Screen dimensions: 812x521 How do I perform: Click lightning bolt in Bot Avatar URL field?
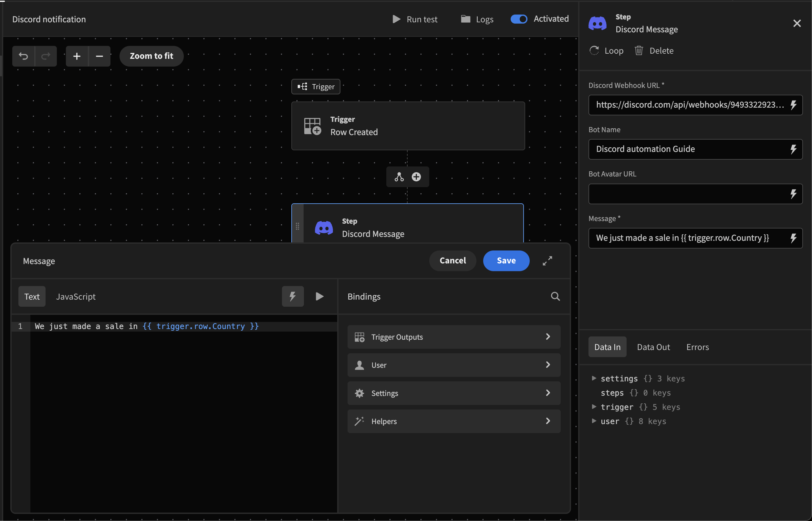pyautogui.click(x=793, y=194)
